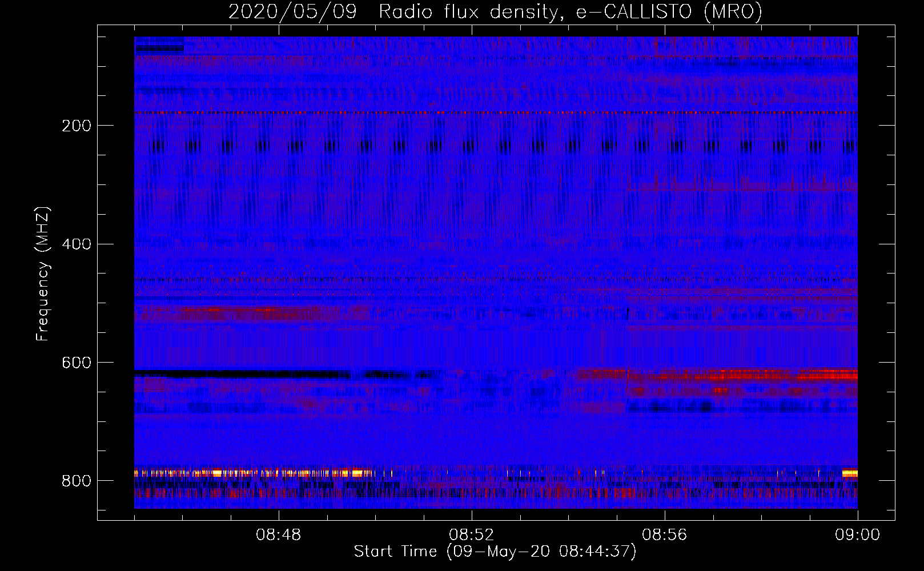Click the 08:56 time tick label

[x=665, y=535]
